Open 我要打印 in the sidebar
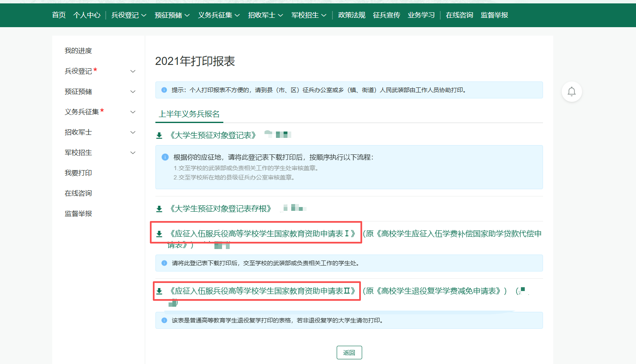The image size is (636, 364). 78,173
